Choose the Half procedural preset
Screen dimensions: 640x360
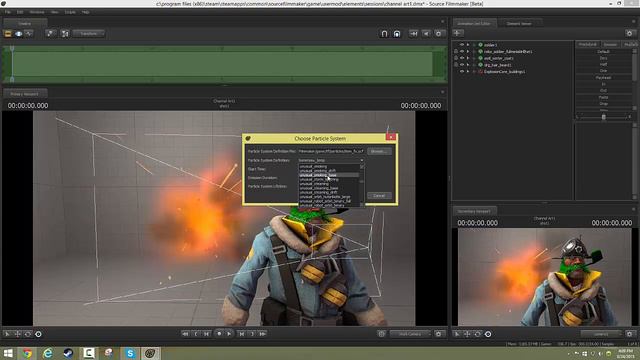[603, 64]
